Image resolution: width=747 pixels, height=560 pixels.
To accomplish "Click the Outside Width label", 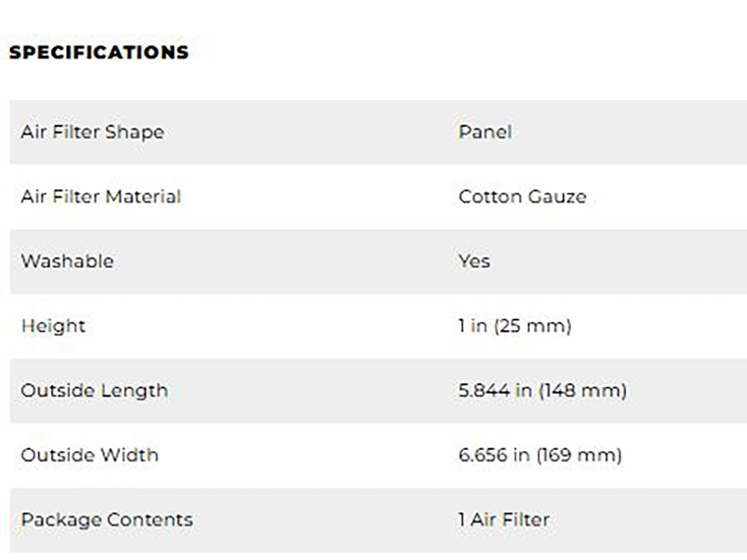I will pyautogui.click(x=90, y=455).
